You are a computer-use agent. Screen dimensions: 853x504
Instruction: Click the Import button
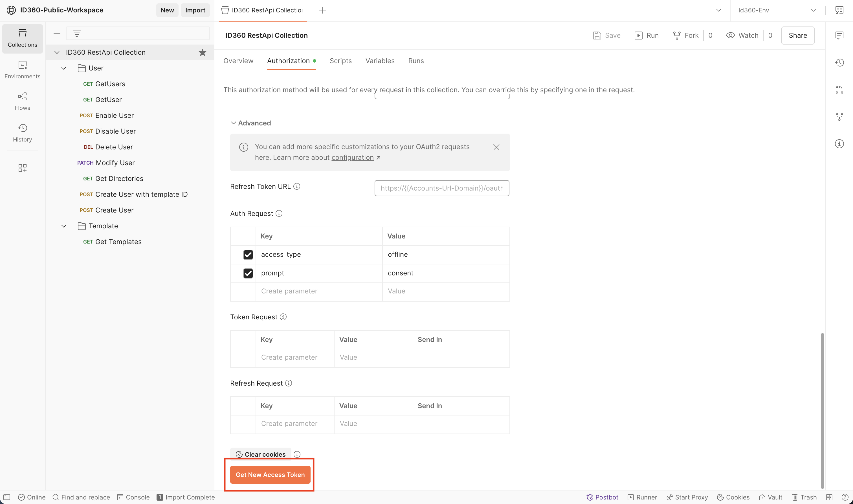coord(195,10)
